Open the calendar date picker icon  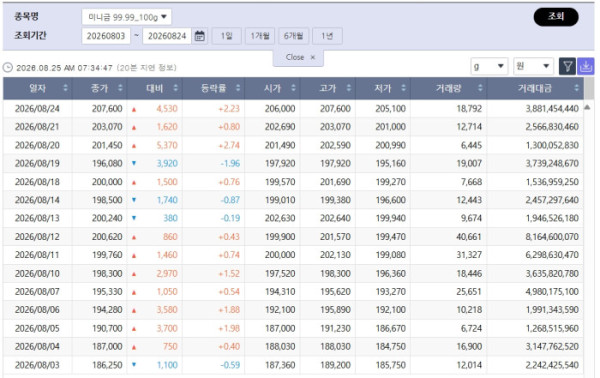pos(199,36)
